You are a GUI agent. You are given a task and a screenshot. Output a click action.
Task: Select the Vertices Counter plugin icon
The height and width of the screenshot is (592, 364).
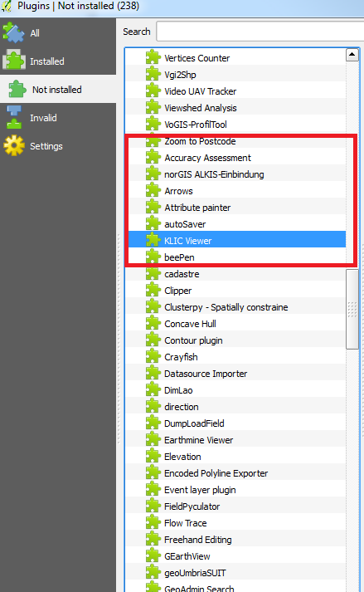click(153, 58)
